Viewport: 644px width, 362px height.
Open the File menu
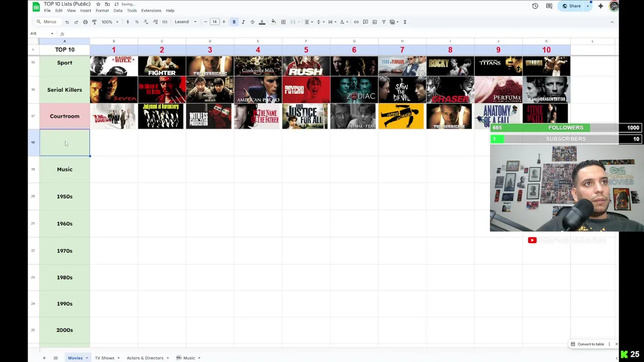click(x=47, y=11)
